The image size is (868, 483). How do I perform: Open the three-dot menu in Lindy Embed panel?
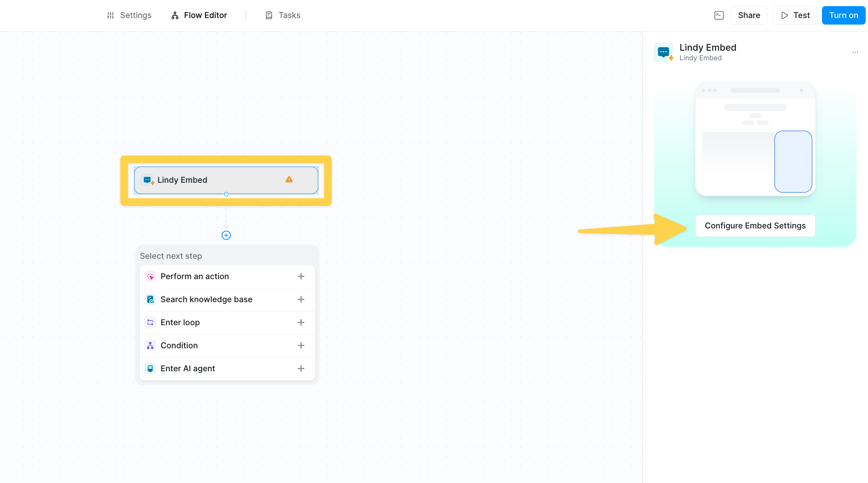855,52
